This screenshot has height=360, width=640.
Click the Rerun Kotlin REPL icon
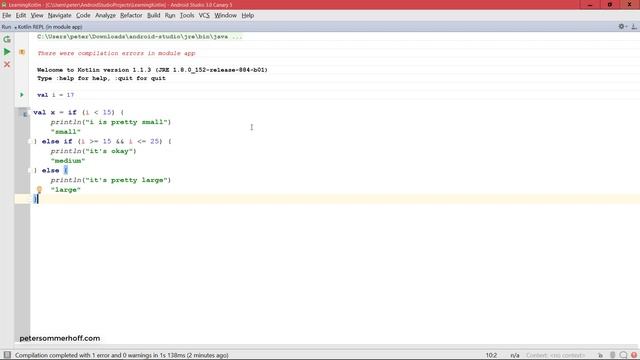pyautogui.click(x=7, y=40)
